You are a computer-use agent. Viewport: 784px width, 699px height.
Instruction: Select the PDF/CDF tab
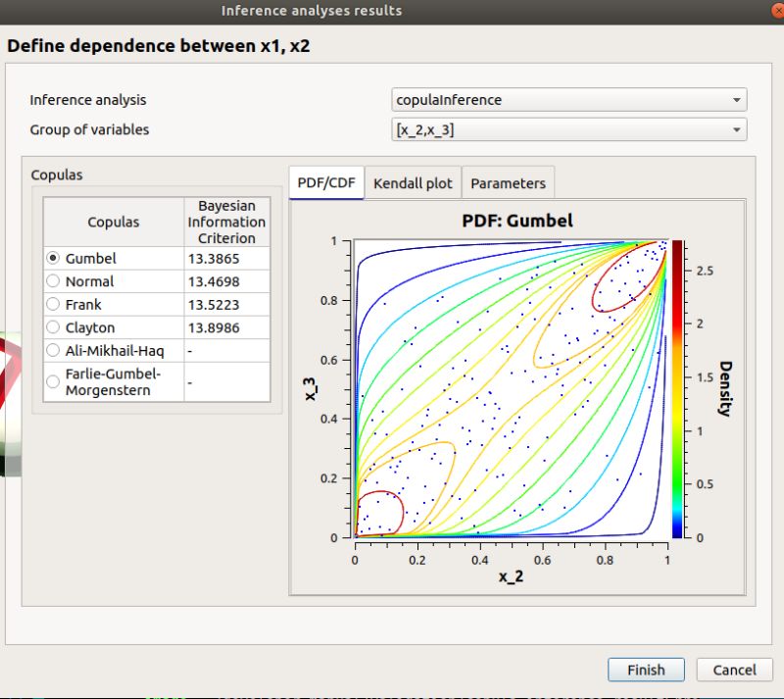click(x=325, y=182)
